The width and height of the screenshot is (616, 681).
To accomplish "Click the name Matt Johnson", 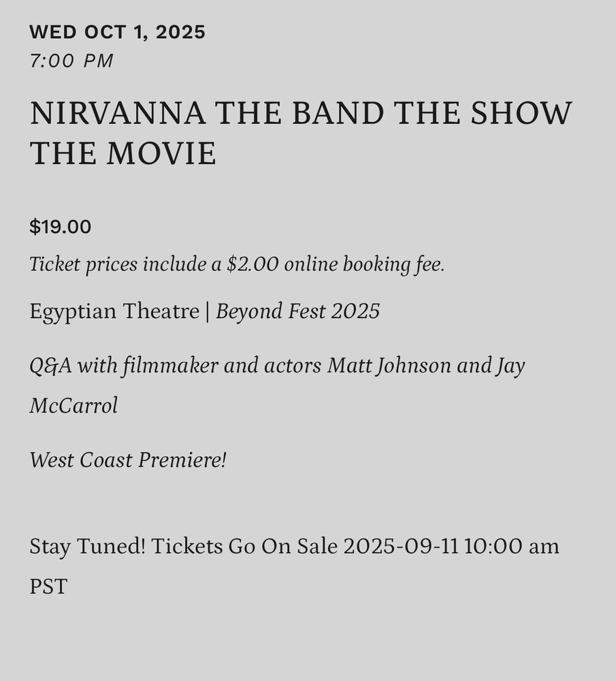I will pos(389,366).
